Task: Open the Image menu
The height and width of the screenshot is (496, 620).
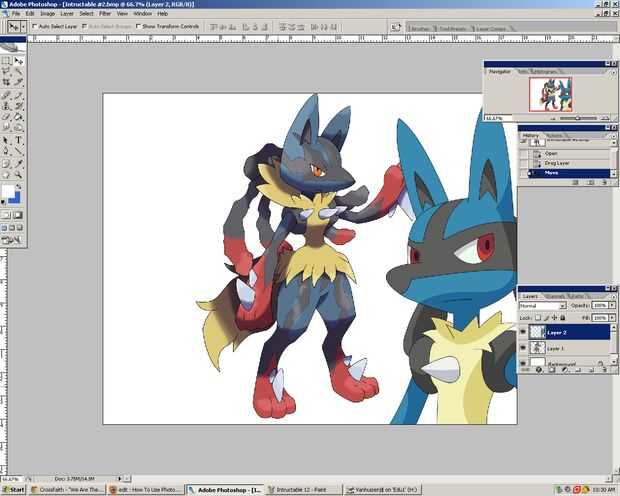Action: (x=47, y=13)
